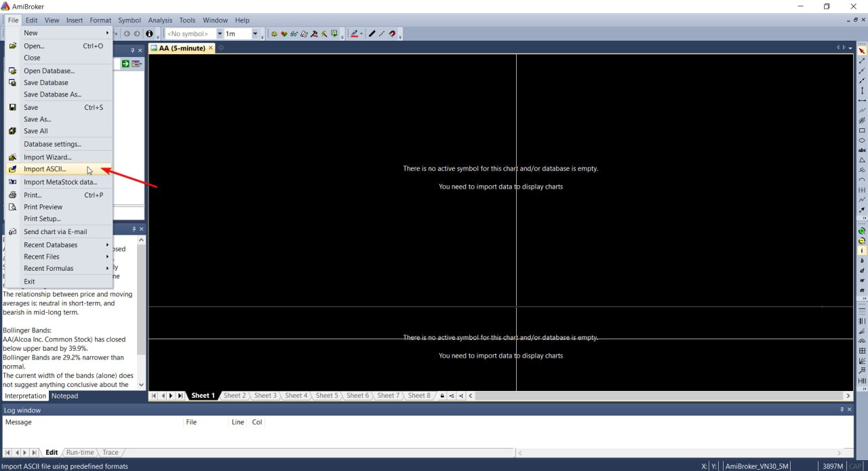Open the Notepad tab
The height and width of the screenshot is (471, 868).
64,396
